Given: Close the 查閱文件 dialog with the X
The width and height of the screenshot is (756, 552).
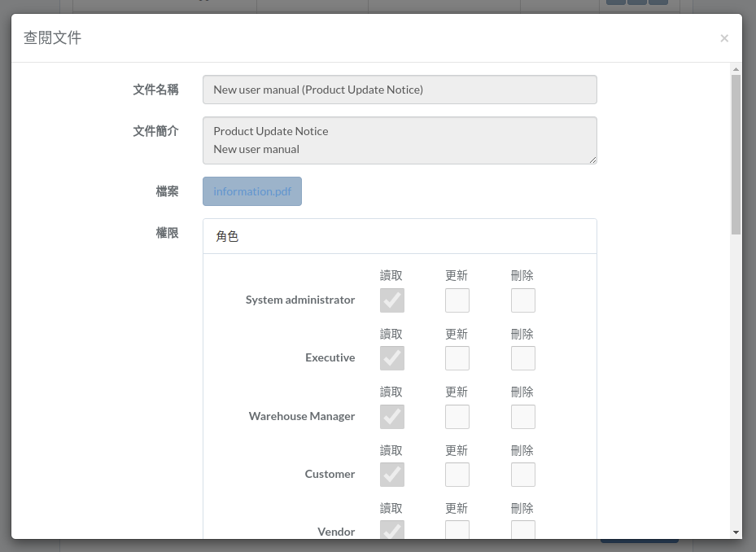Looking at the screenshot, I should click(724, 38).
